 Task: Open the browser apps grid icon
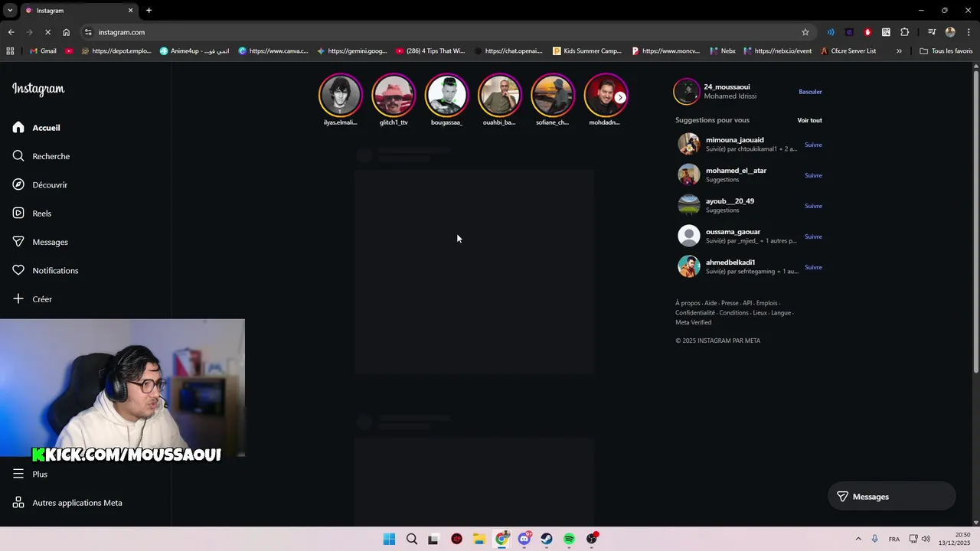click(x=10, y=51)
